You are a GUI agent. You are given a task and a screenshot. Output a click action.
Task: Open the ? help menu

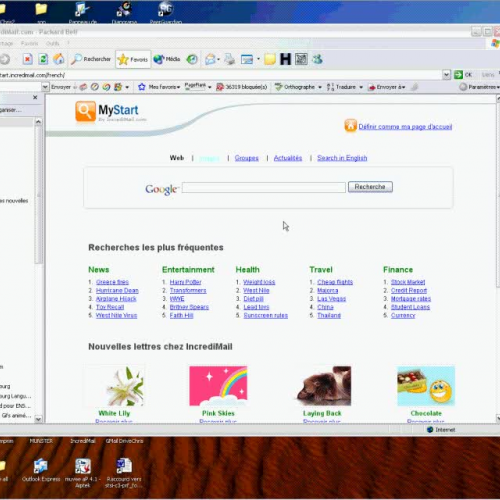[x=68, y=43]
